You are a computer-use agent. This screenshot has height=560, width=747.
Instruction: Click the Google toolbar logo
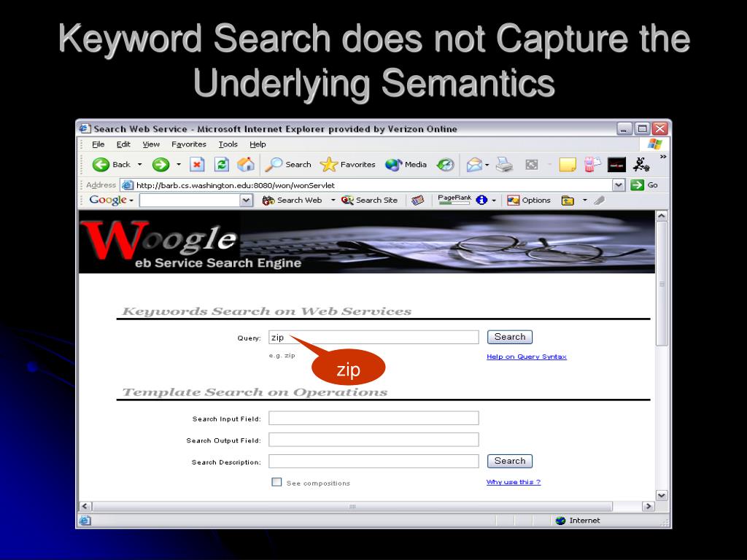pyautogui.click(x=108, y=200)
